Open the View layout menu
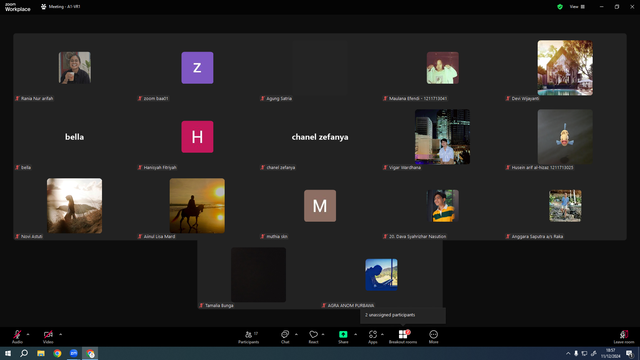The image size is (640, 360). coord(577,7)
